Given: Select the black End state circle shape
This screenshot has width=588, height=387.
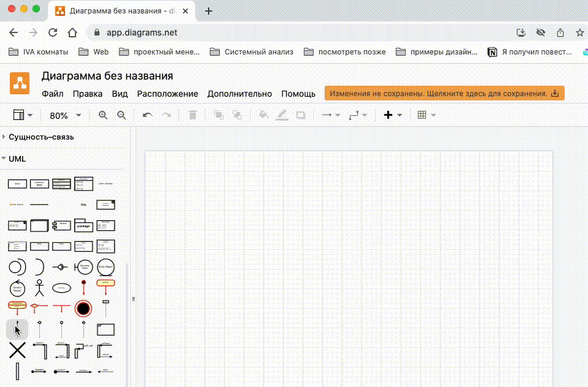Looking at the screenshot, I should [x=83, y=309].
